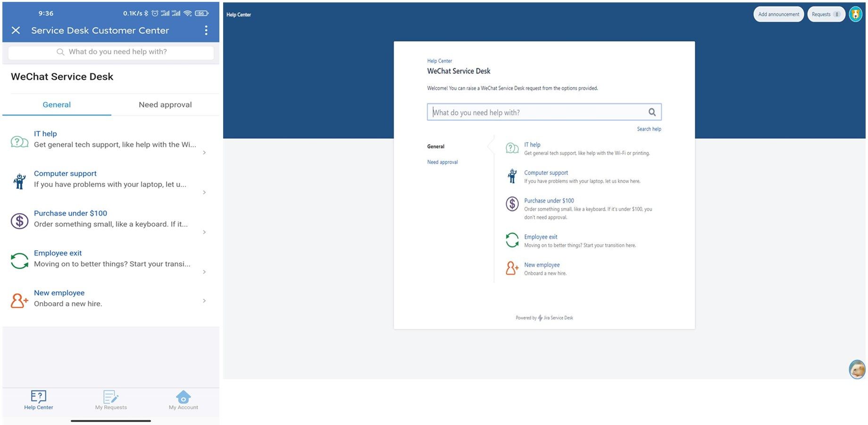Open mobile 'Purchase under $100' request title
868x425 pixels.
click(x=70, y=213)
